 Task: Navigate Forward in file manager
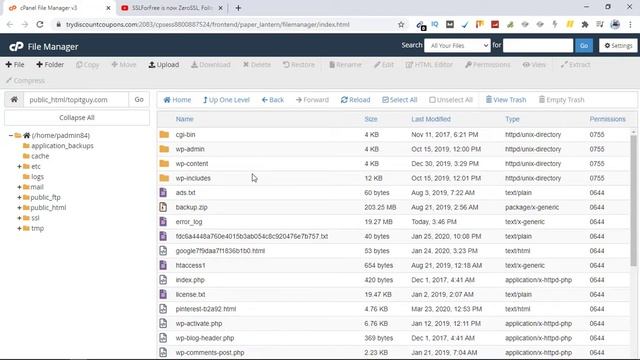click(312, 100)
